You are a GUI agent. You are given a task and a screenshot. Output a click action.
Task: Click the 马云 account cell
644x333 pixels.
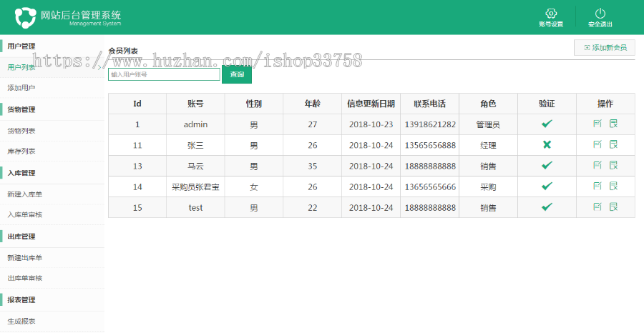[x=195, y=166]
